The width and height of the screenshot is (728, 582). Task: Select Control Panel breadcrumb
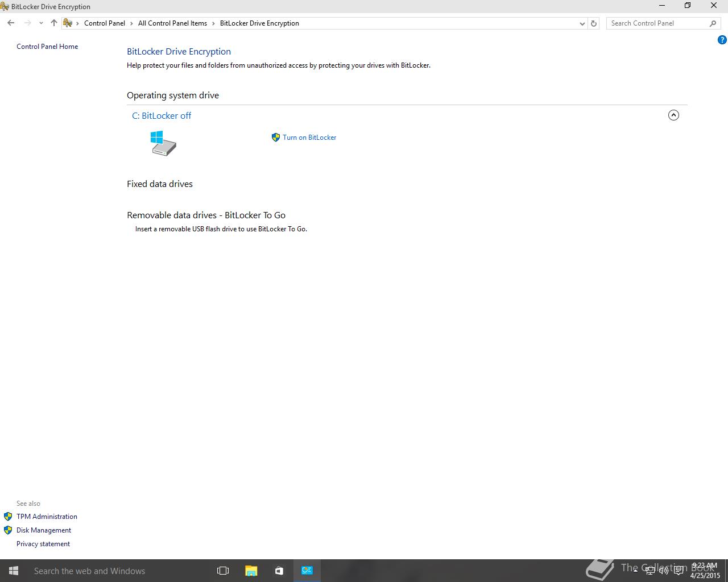tap(105, 23)
